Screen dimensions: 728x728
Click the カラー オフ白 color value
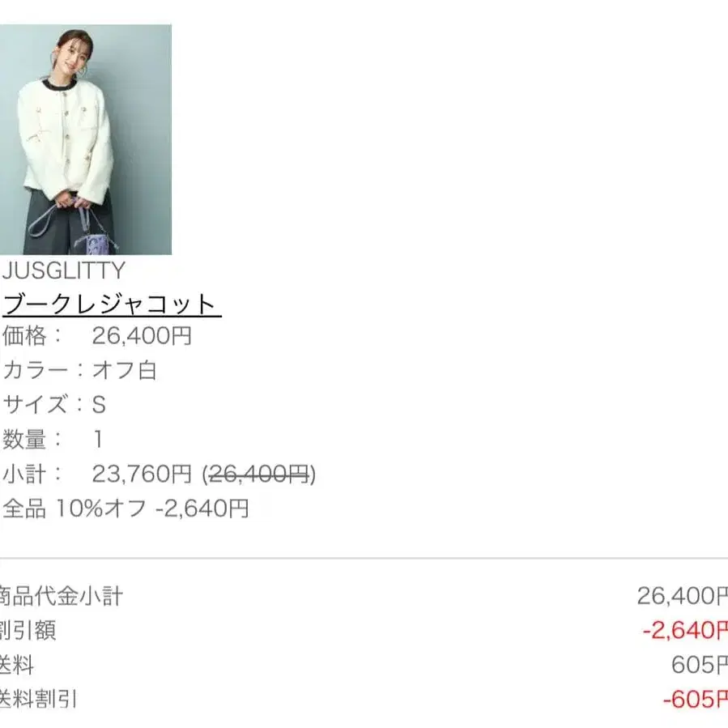125,370
